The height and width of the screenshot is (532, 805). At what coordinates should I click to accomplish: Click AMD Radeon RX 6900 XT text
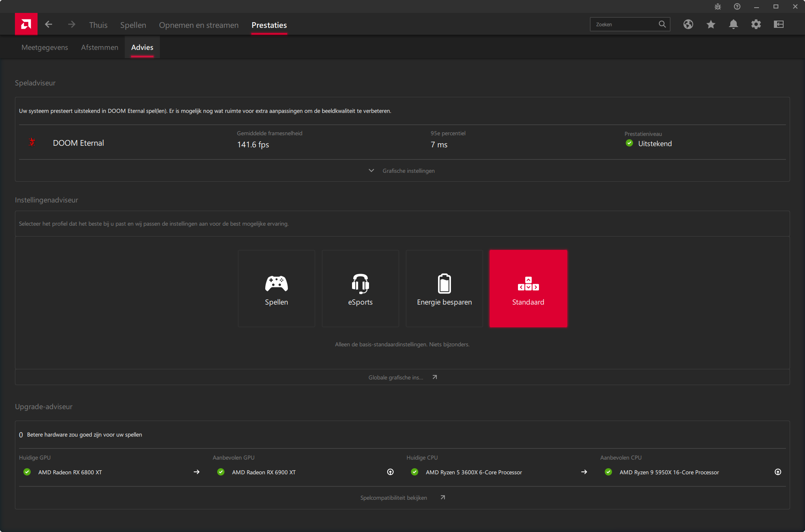click(x=264, y=472)
